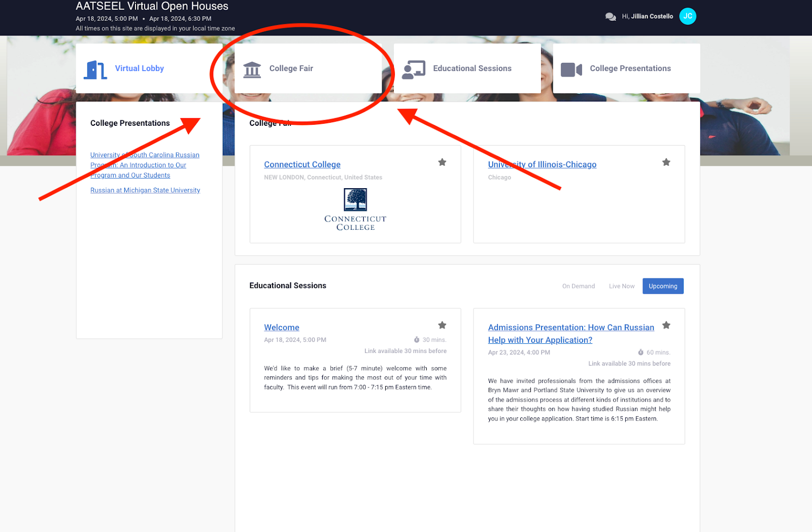Star the University of Illinois-Chicago card
The image size is (812, 532).
coord(666,162)
